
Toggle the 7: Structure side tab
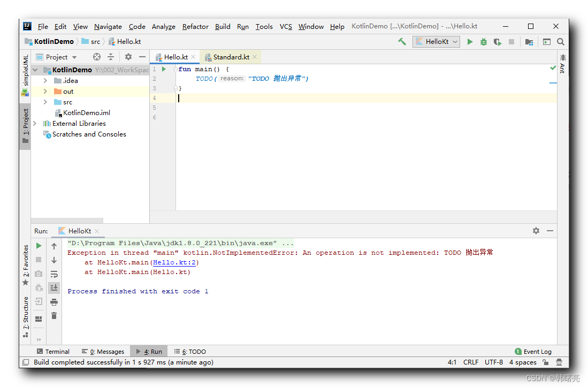[x=25, y=317]
